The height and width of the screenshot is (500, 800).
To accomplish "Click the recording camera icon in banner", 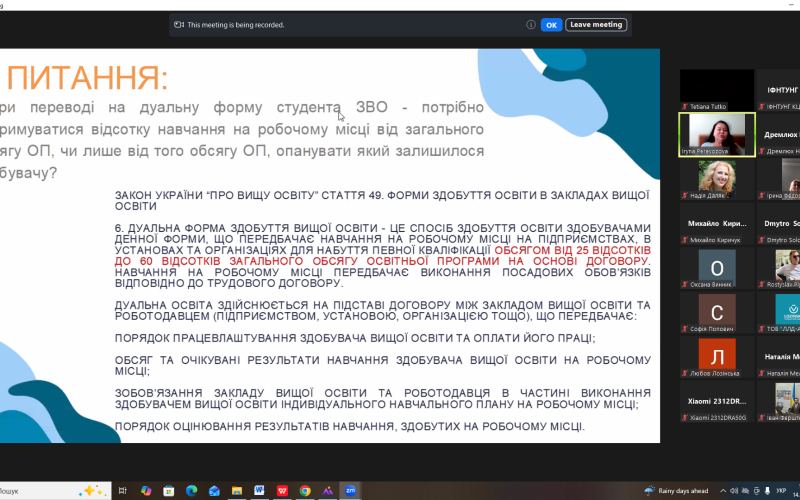I will tap(179, 24).
